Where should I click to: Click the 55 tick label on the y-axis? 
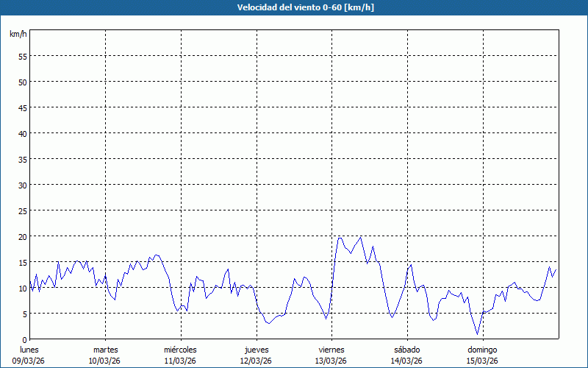click(x=23, y=57)
